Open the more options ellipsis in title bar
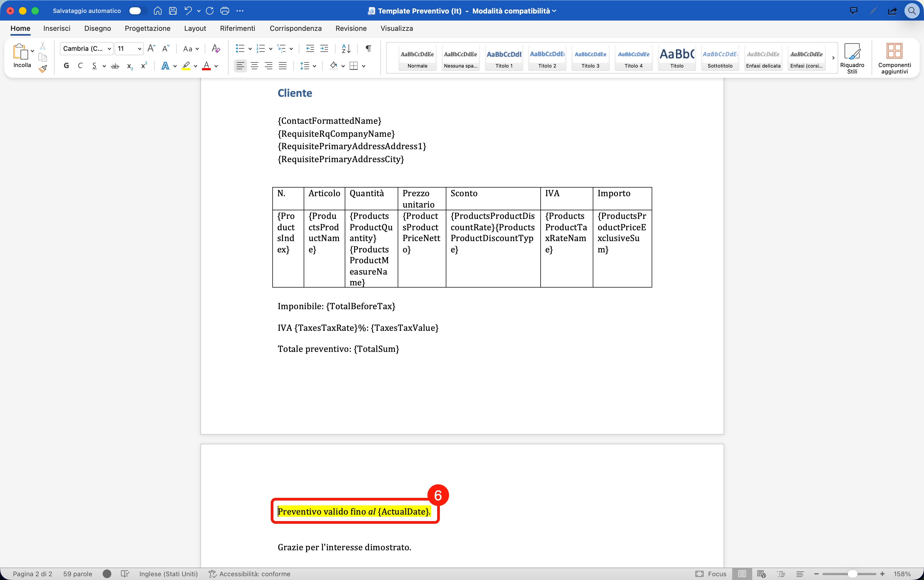Screen dimensions: 924x580 [240, 11]
